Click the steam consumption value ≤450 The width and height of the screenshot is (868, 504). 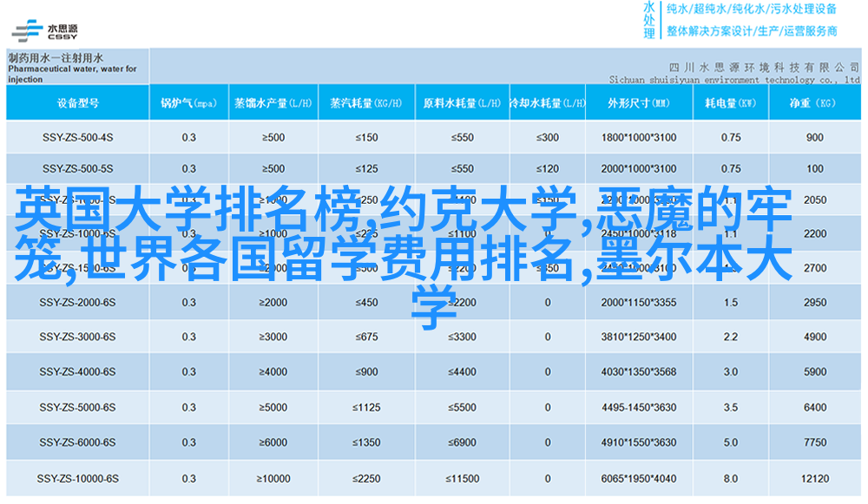(x=366, y=303)
